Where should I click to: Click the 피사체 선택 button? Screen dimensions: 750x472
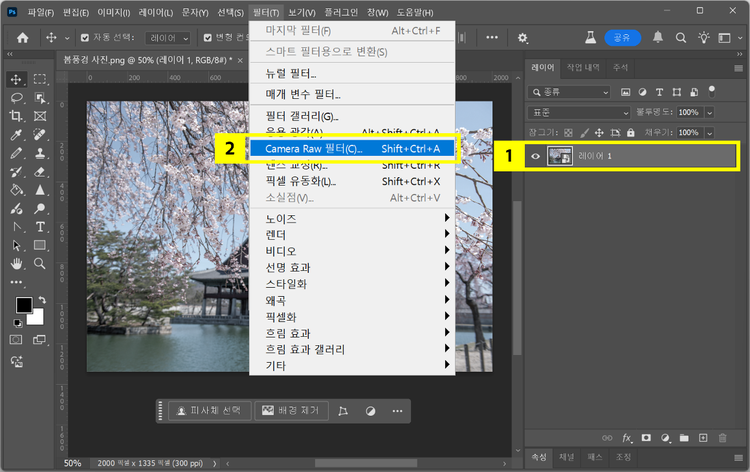click(x=210, y=411)
